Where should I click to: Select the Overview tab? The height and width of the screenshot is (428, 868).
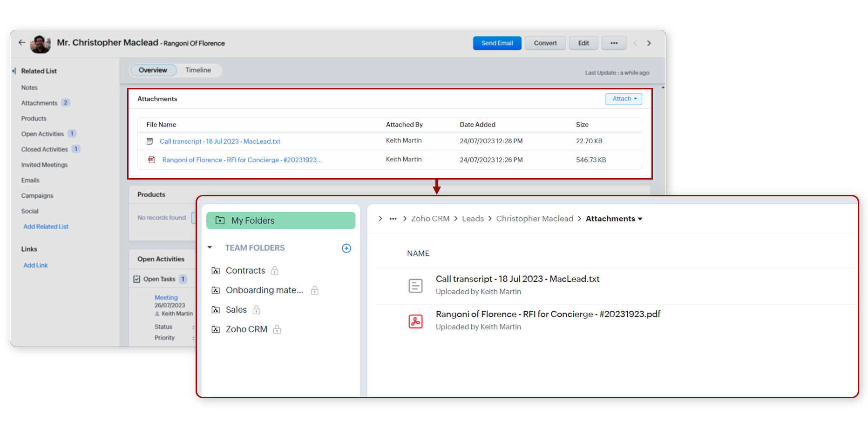tap(153, 70)
